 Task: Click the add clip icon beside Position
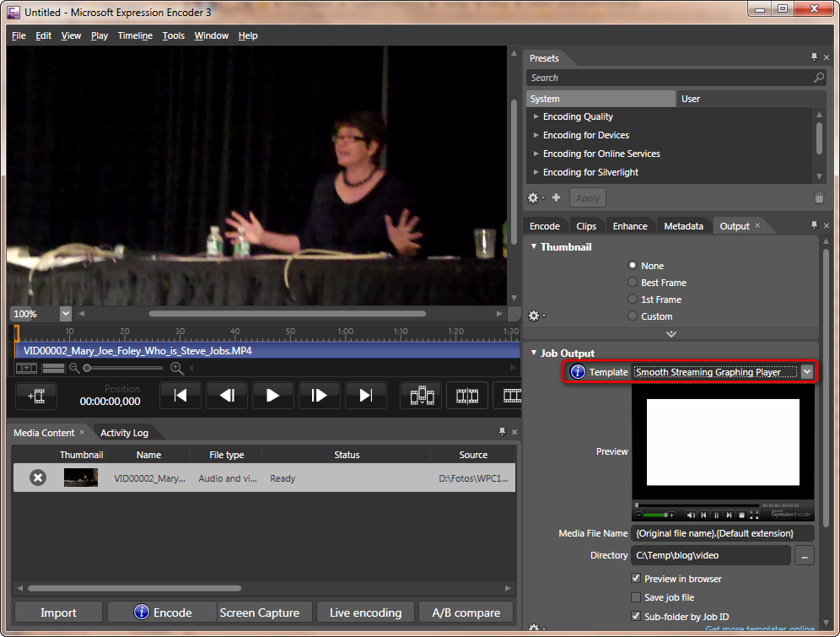(36, 396)
